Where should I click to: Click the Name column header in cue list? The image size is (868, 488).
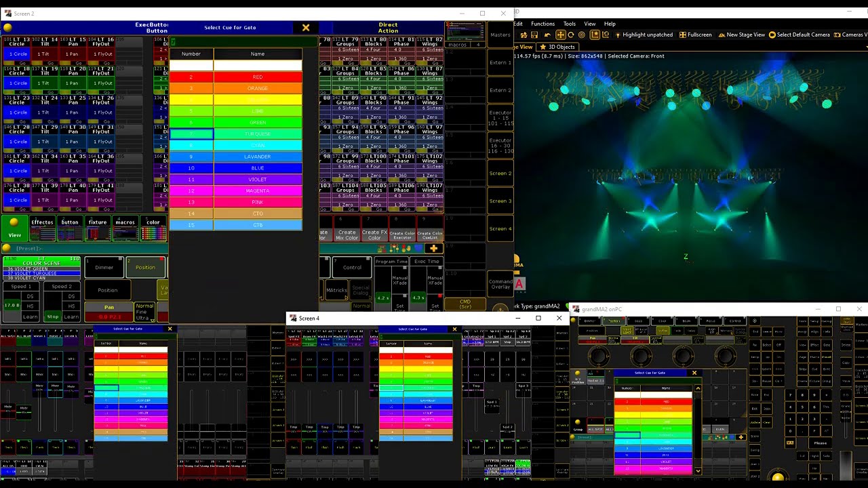tap(258, 54)
